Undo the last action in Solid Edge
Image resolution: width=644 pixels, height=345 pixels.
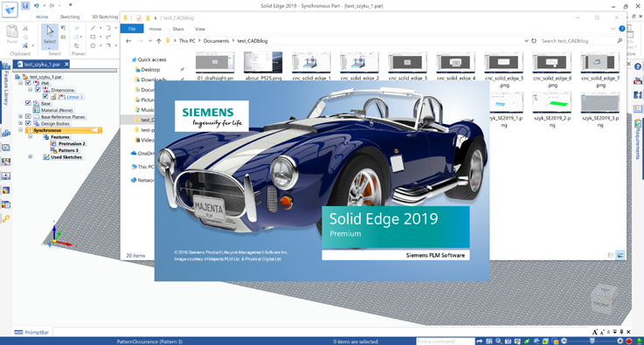click(x=37, y=6)
